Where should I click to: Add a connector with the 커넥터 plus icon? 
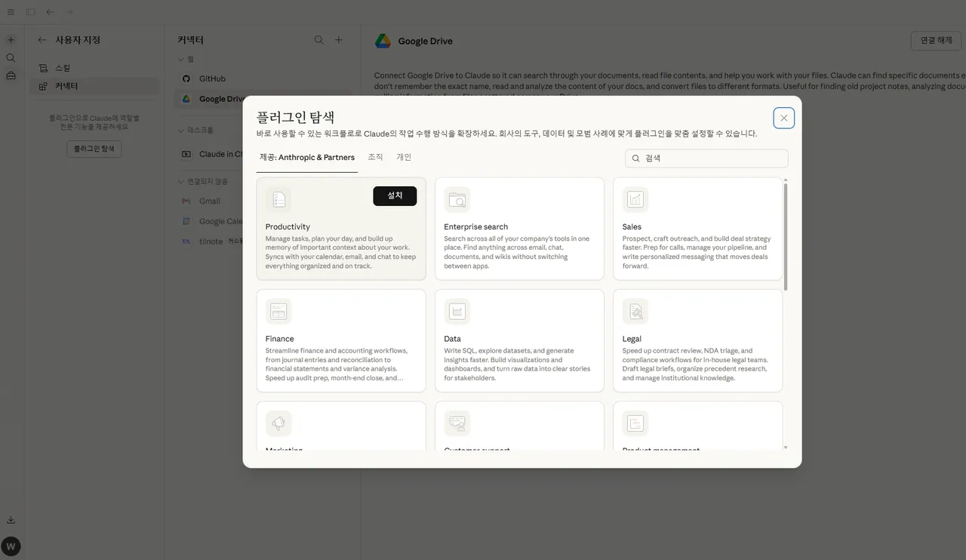tap(339, 40)
